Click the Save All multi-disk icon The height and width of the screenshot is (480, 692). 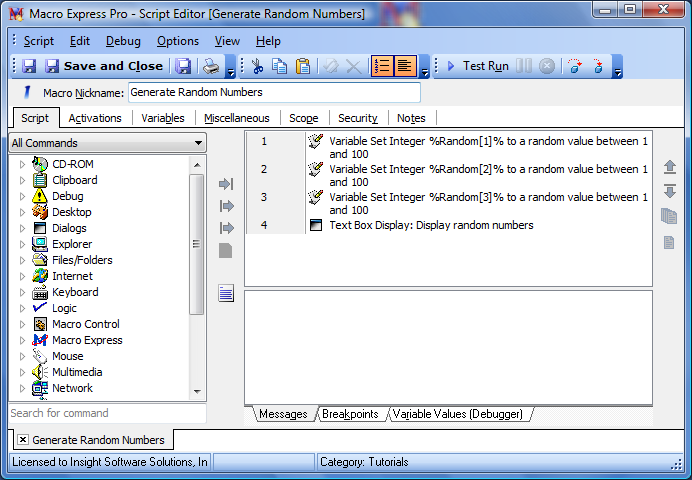coord(183,66)
